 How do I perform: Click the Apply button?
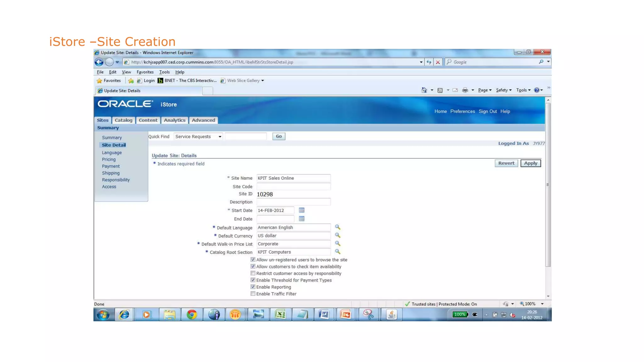(530, 163)
